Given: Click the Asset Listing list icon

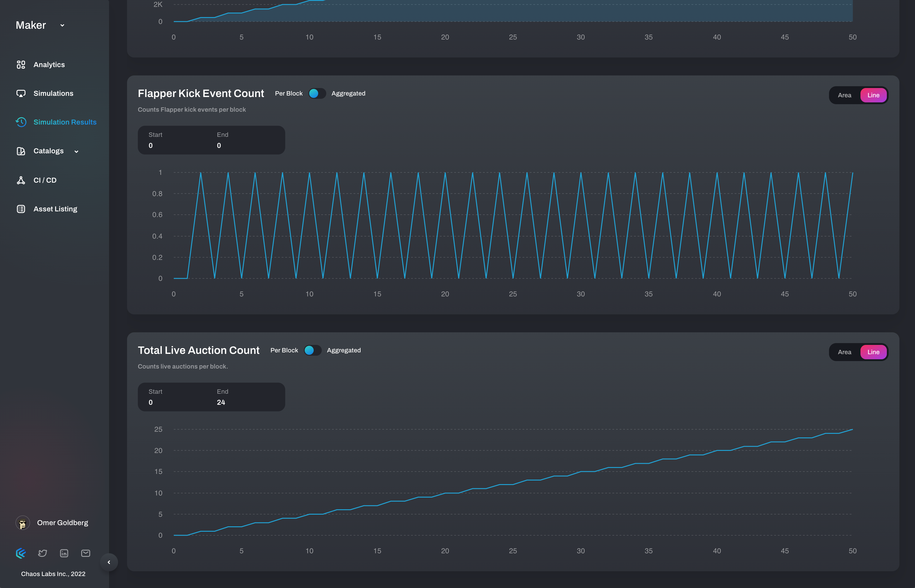Looking at the screenshot, I should 21,209.
